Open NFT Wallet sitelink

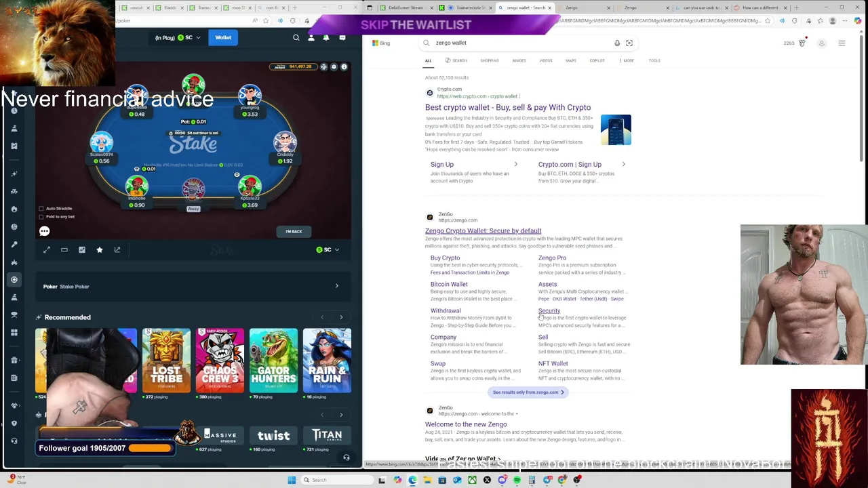(x=553, y=364)
